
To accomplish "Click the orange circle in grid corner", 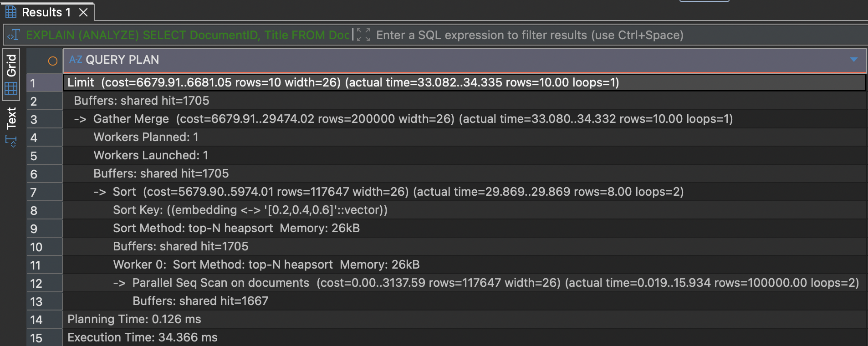I will (x=53, y=61).
